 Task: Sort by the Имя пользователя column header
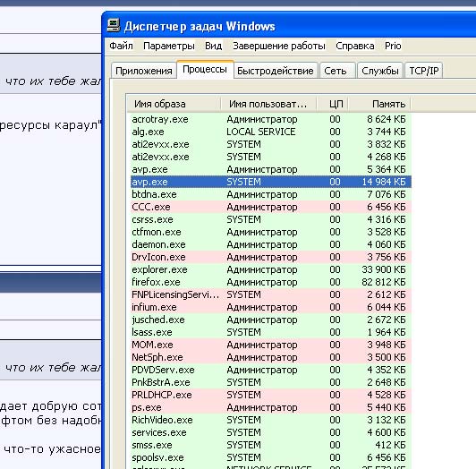click(x=268, y=104)
